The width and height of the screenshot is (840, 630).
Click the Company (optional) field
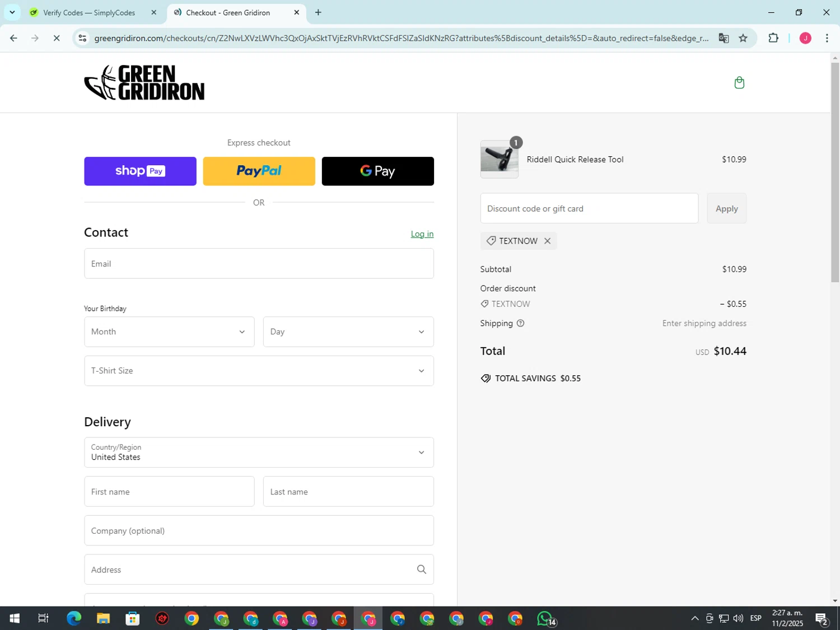click(259, 531)
